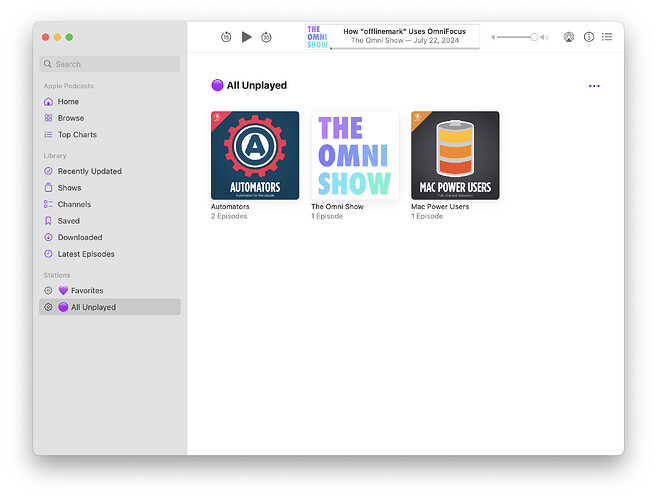Open the Mac Power Users podcast artwork

[455, 155]
